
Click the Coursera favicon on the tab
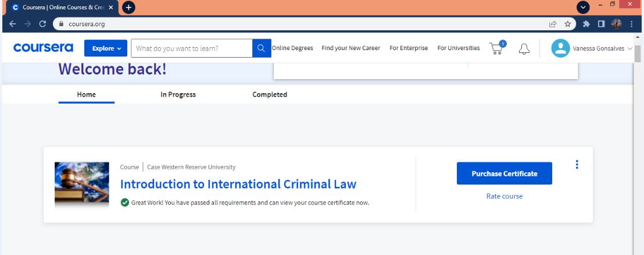pos(16,8)
